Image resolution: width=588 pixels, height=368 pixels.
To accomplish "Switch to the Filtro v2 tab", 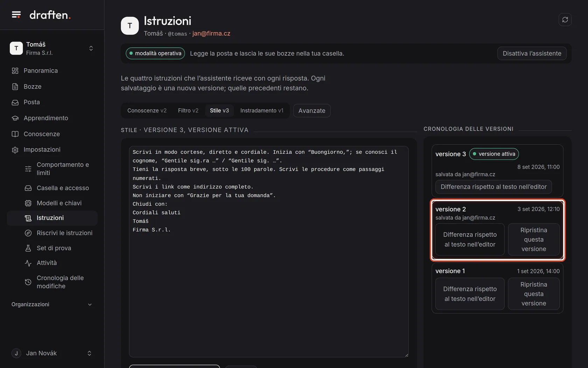I will tap(188, 110).
